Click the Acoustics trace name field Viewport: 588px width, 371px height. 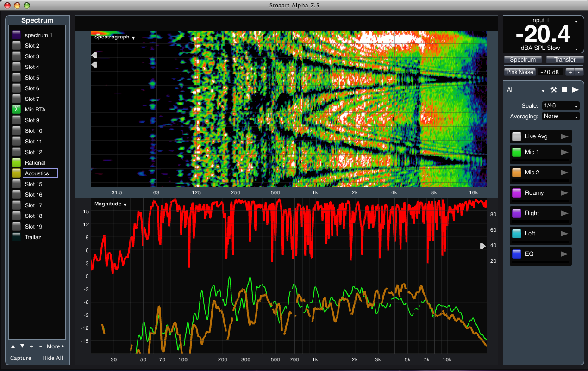(40, 173)
